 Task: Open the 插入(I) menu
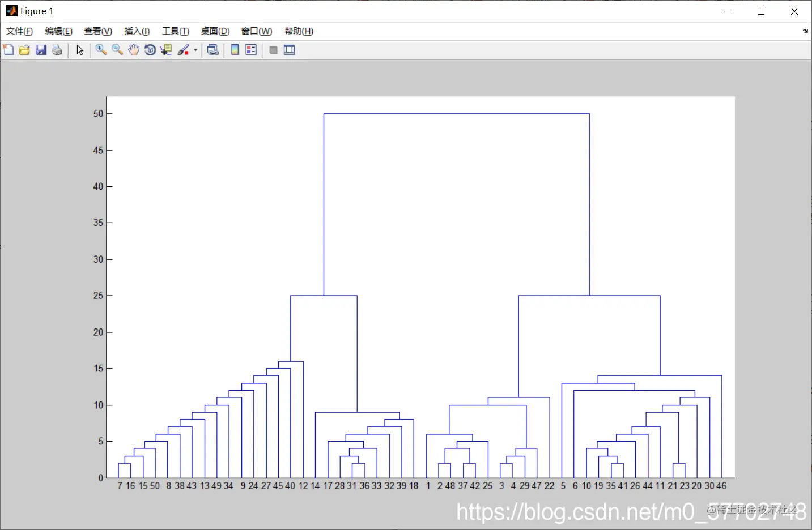coord(137,31)
